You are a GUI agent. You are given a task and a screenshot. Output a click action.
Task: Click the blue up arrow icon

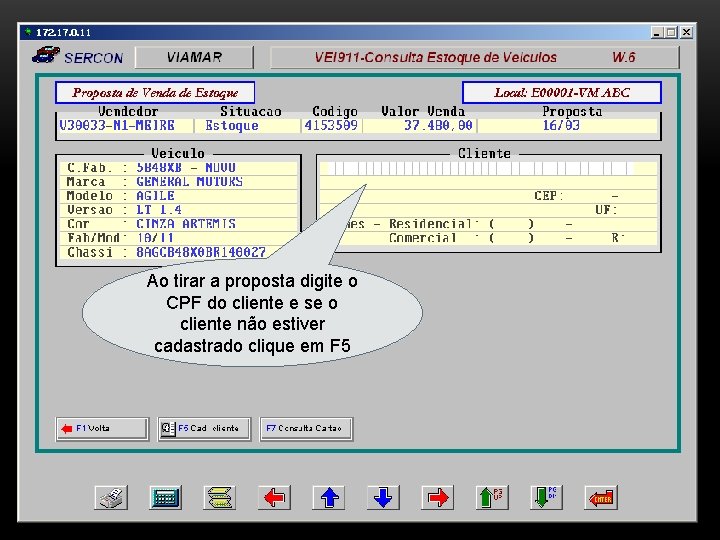click(x=329, y=497)
